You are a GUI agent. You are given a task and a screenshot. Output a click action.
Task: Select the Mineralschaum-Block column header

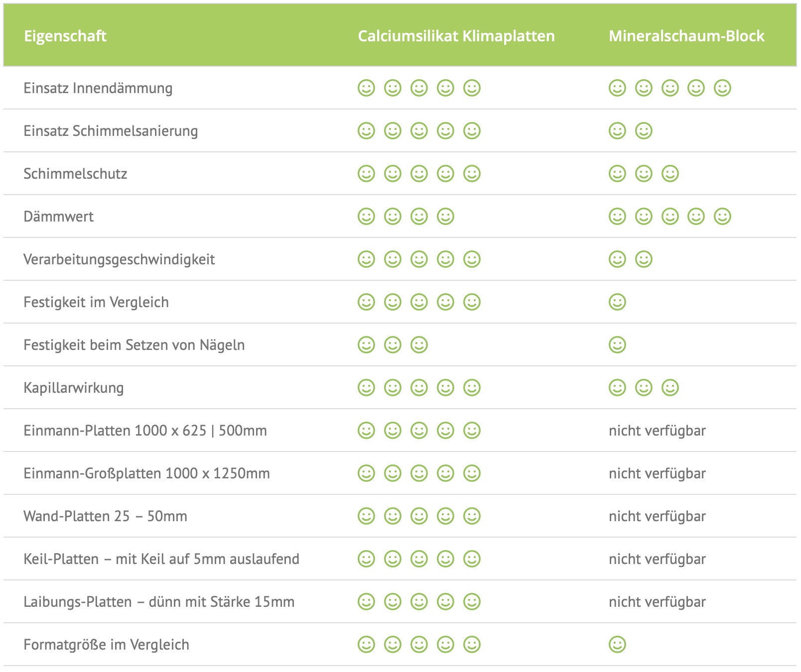pos(686,36)
